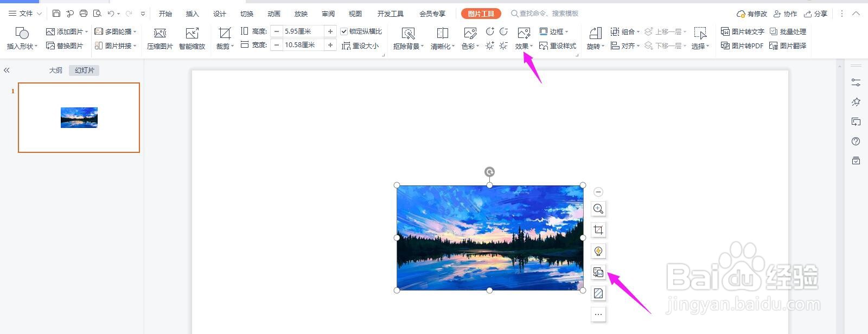This screenshot has width=868, height=334.
Task: Switch to 图片工具 picture tools tab
Action: coord(481,14)
